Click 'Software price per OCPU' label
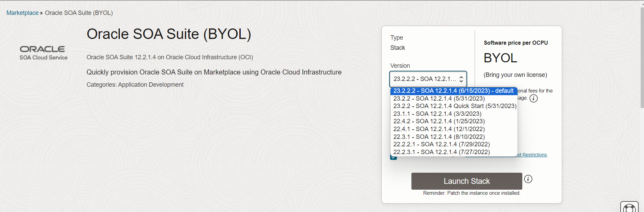Screen dimensions: 644x212 (516, 43)
